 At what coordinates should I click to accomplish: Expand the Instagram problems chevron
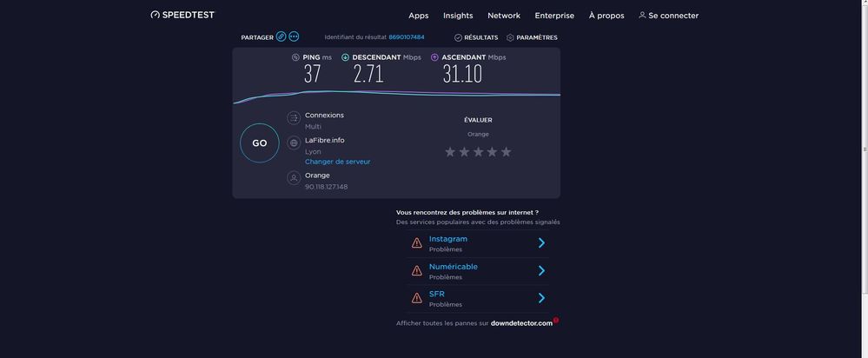pyautogui.click(x=541, y=243)
